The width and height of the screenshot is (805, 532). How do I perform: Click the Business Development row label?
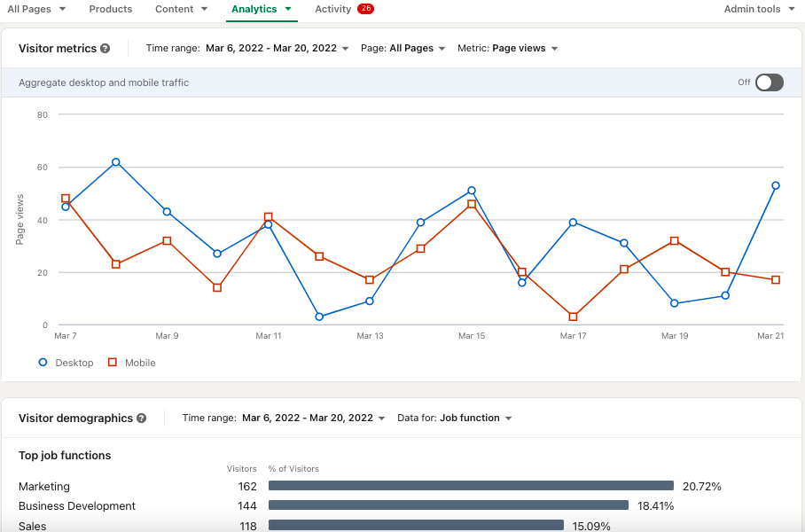[x=77, y=505]
